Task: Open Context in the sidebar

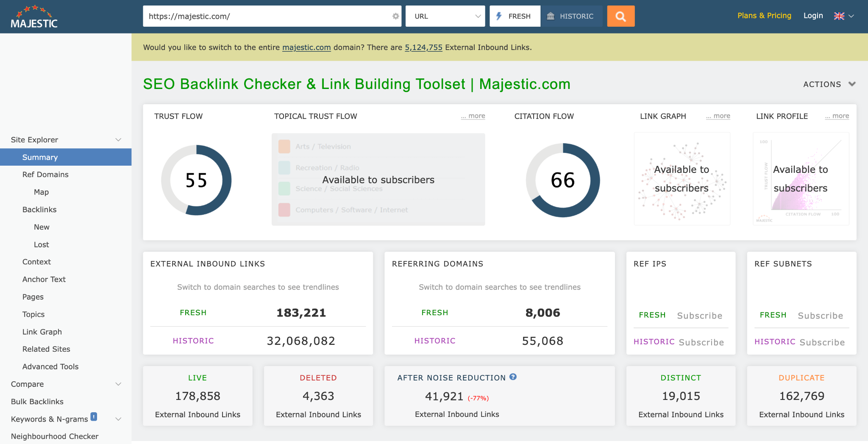Action: (36, 262)
